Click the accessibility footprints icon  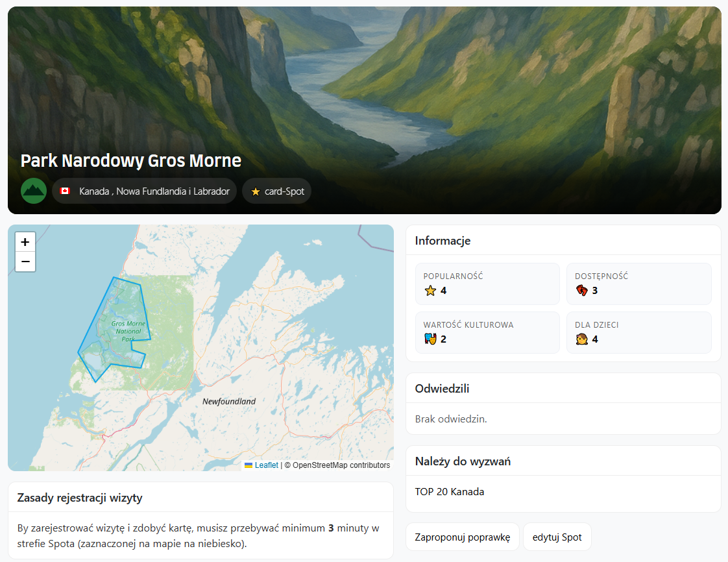click(581, 291)
